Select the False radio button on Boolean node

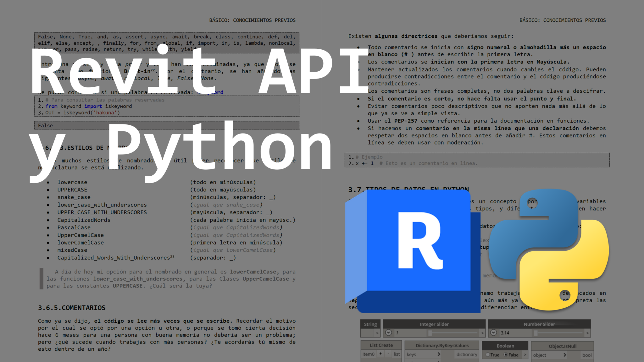tap(506, 355)
